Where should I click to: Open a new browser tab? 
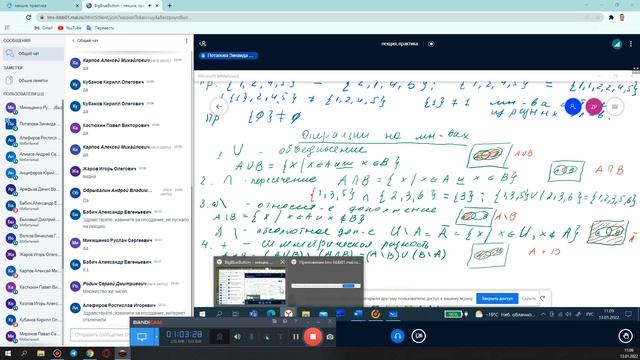tap(169, 6)
